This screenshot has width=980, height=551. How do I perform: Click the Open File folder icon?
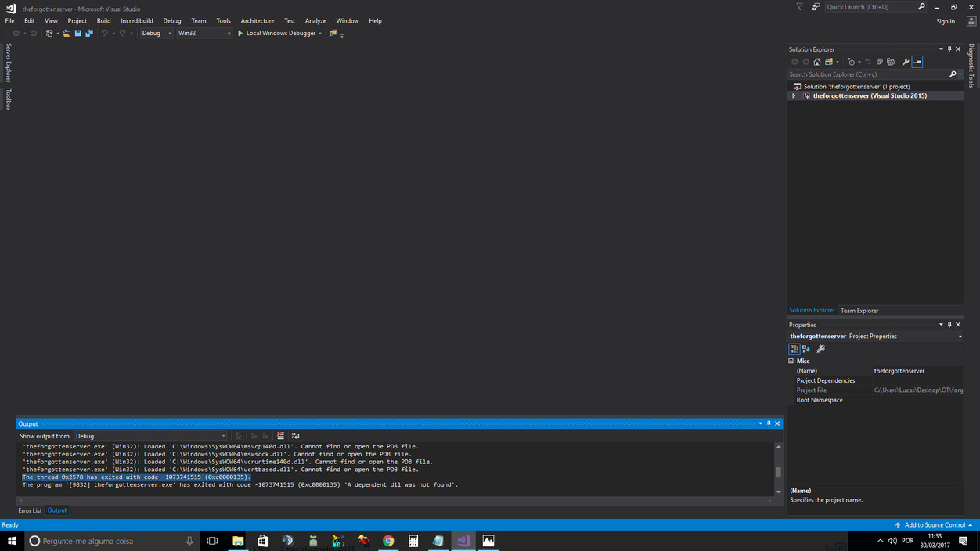click(x=67, y=33)
